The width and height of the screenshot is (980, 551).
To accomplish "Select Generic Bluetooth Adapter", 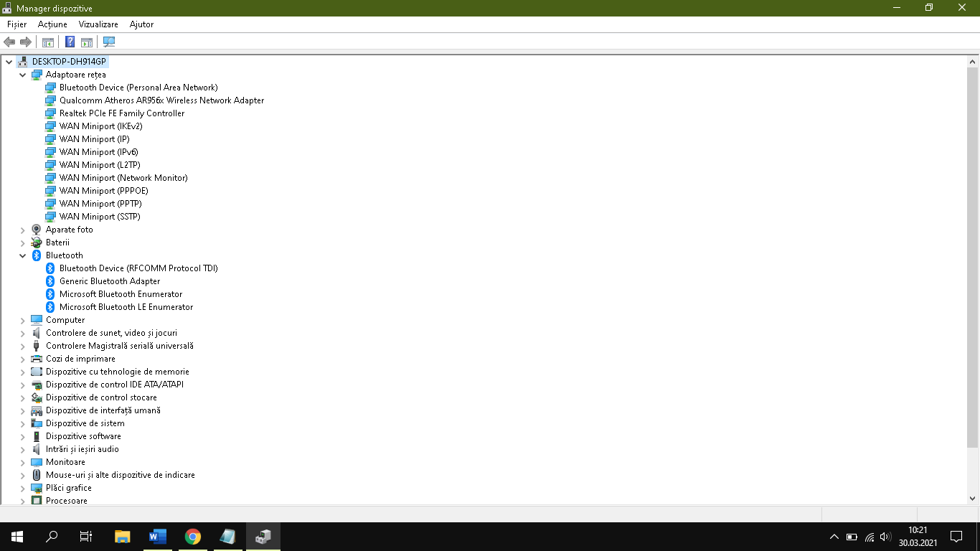I will point(110,281).
